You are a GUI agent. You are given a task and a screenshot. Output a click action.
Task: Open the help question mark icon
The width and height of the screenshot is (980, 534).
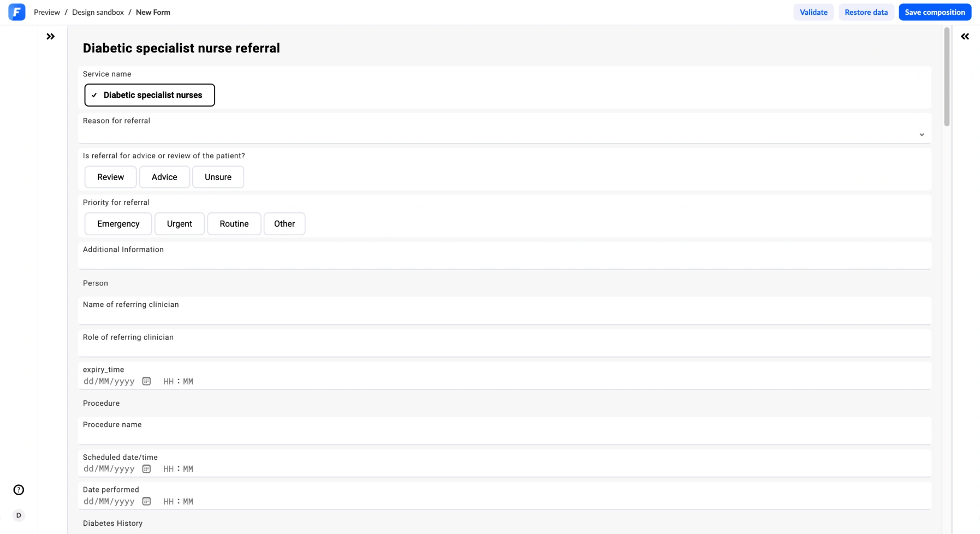19,490
